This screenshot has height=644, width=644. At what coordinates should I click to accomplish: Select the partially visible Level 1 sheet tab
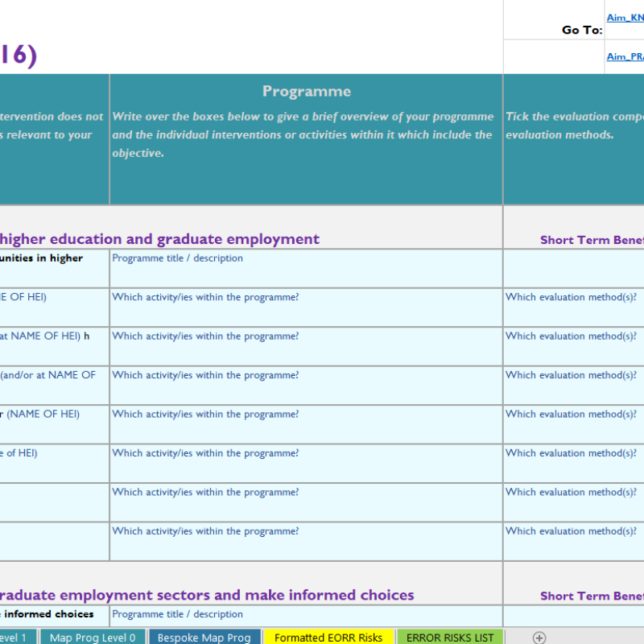(16, 638)
